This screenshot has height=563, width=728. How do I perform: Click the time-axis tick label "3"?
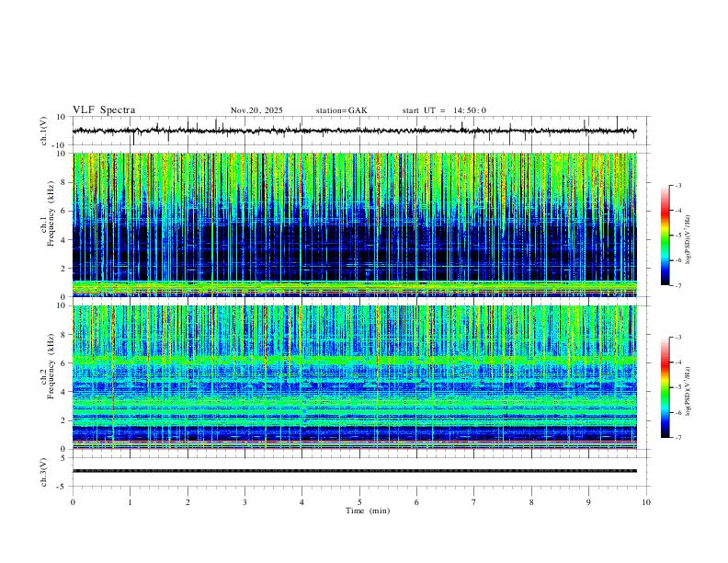click(245, 502)
